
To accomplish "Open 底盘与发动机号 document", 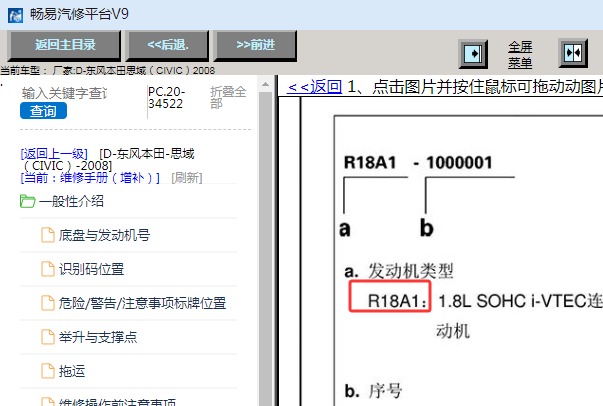I will tap(104, 235).
